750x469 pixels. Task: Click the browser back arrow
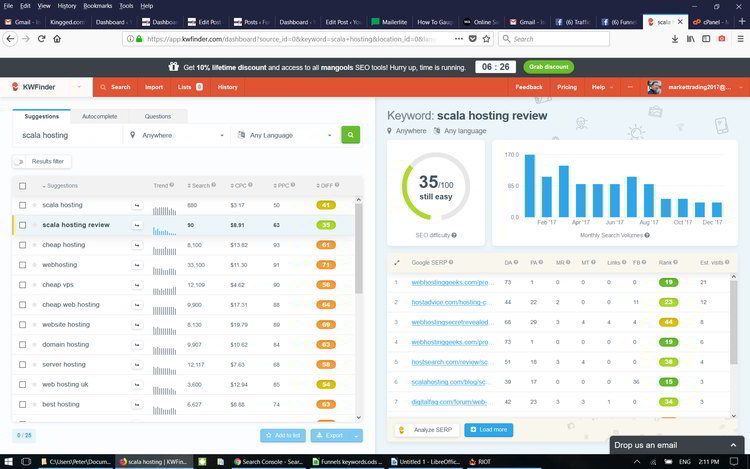pyautogui.click(x=11, y=39)
